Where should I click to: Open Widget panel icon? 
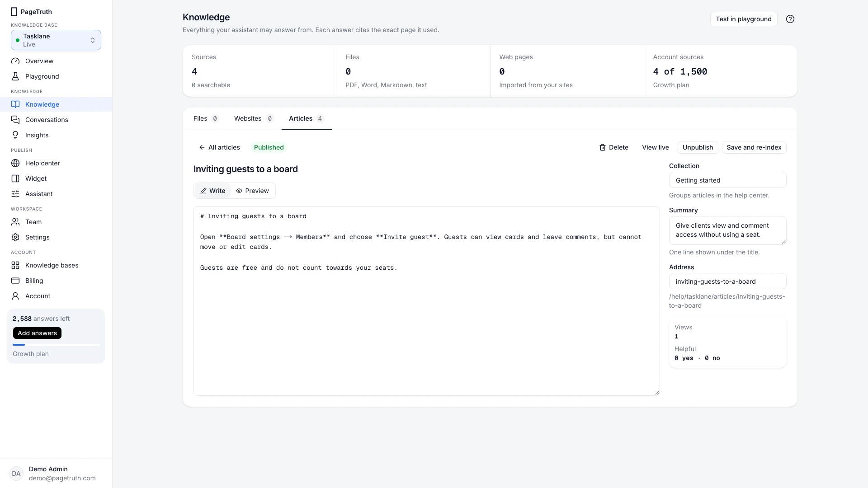point(15,178)
